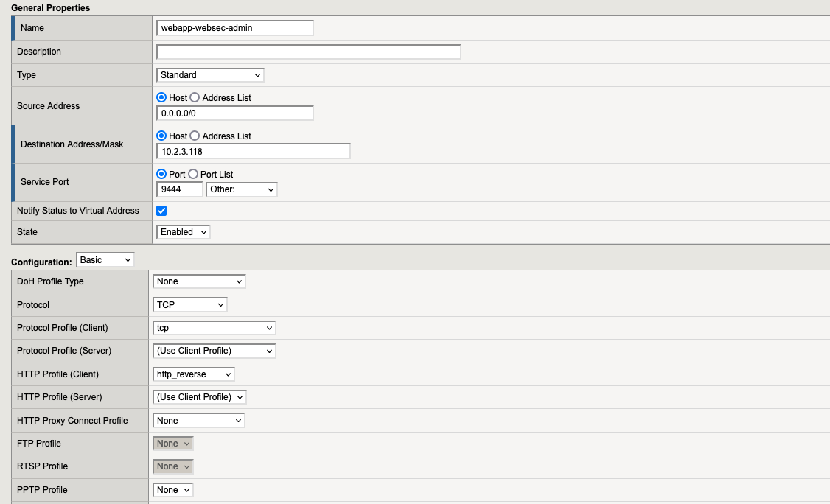Viewport: 830px width, 504px height.
Task: Expand the HTTP Proxy Connect Profile dropdown
Action: (x=199, y=421)
